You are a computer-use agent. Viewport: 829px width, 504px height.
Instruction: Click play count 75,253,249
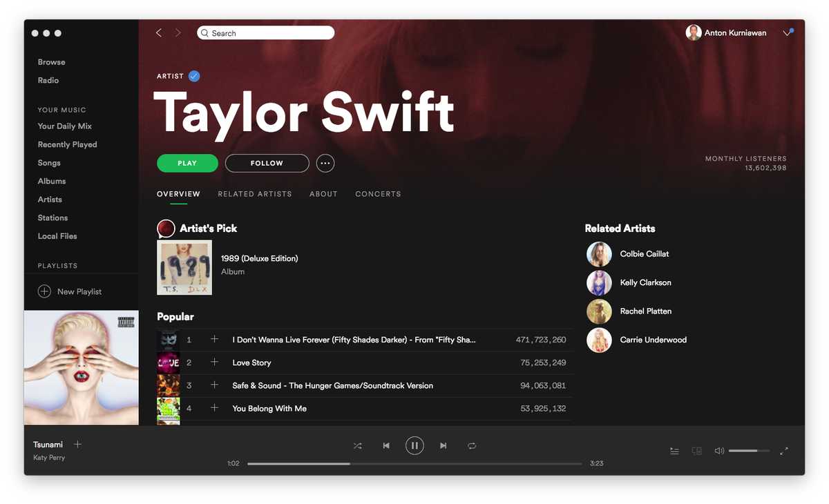[x=543, y=362]
